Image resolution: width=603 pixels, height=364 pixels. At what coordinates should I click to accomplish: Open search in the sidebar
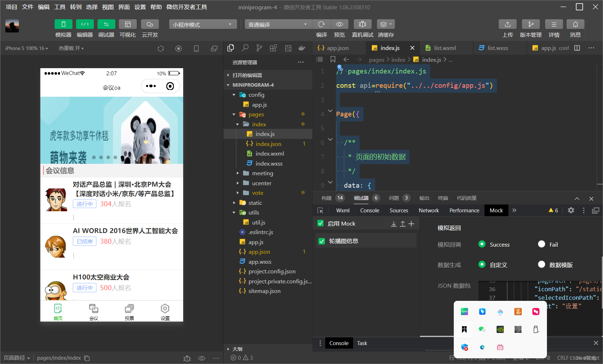coord(245,48)
